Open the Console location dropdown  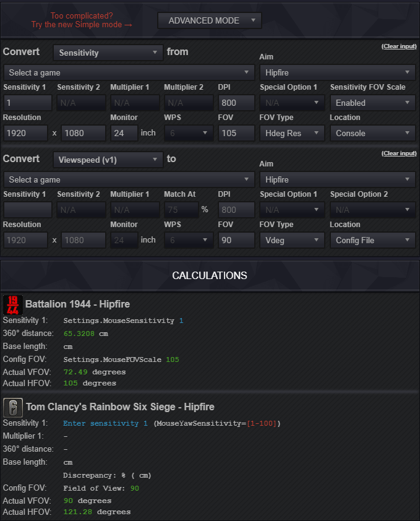[x=373, y=133]
